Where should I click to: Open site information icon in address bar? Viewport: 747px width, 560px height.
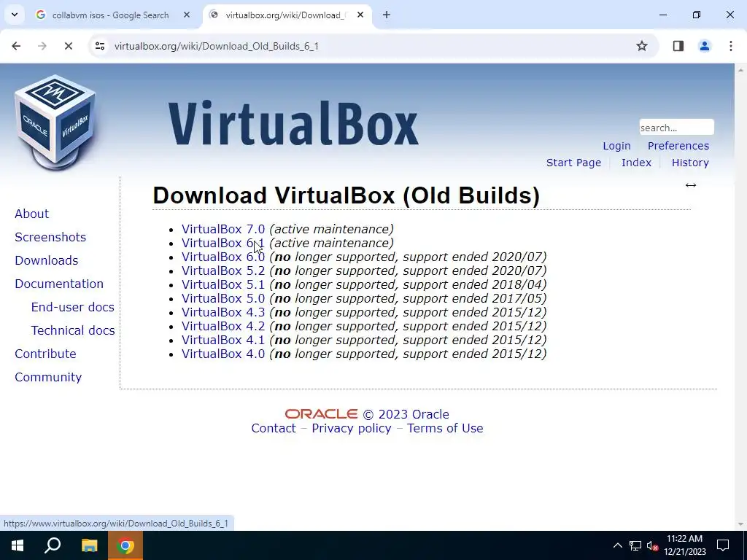click(100, 46)
